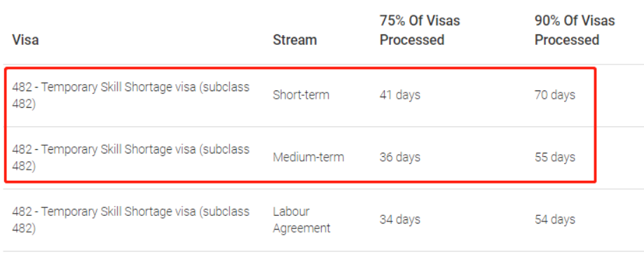644x255 pixels.
Task: Click the visa name in the Short-term row
Action: point(130,95)
